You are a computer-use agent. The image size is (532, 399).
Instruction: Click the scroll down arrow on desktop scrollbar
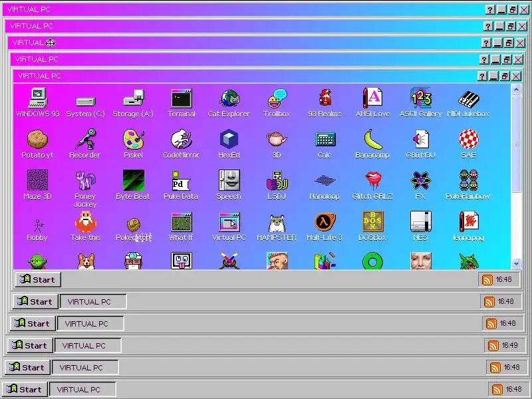point(517,263)
